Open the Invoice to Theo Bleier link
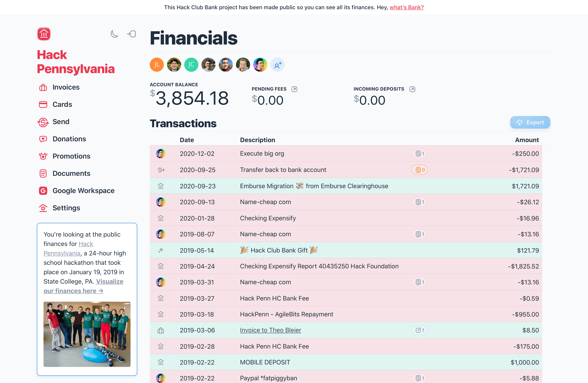Image resolution: width=588 pixels, height=383 pixels. (270, 330)
